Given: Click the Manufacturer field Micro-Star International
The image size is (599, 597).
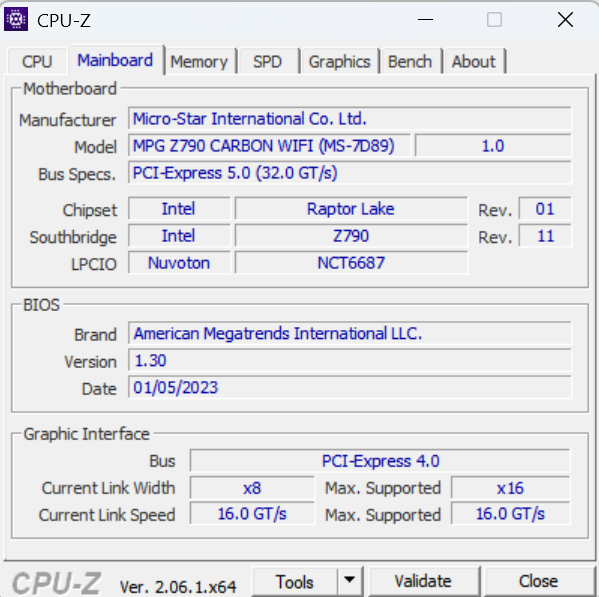Looking at the screenshot, I should tap(350, 118).
